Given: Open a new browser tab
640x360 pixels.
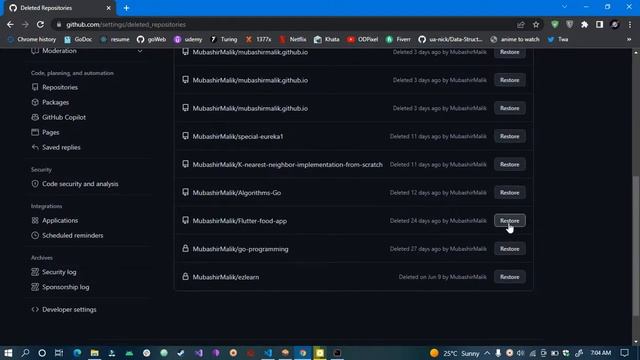Looking at the screenshot, I should [x=127, y=8].
